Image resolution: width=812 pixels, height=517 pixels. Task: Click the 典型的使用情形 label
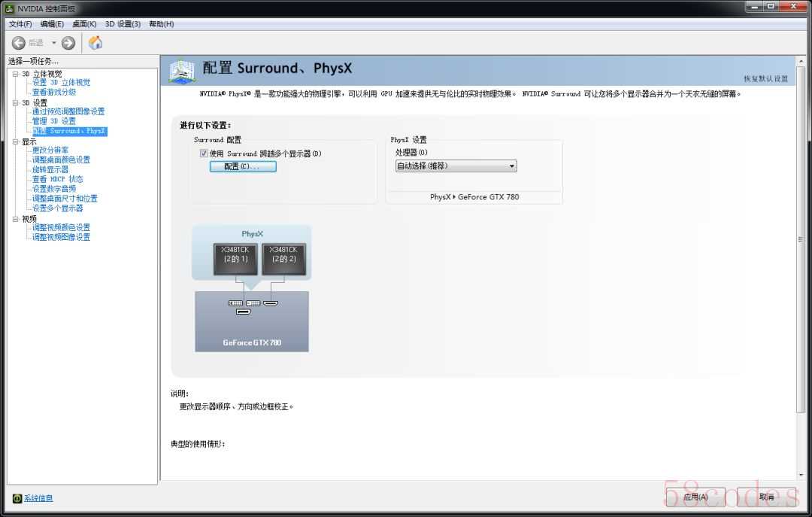click(198, 445)
